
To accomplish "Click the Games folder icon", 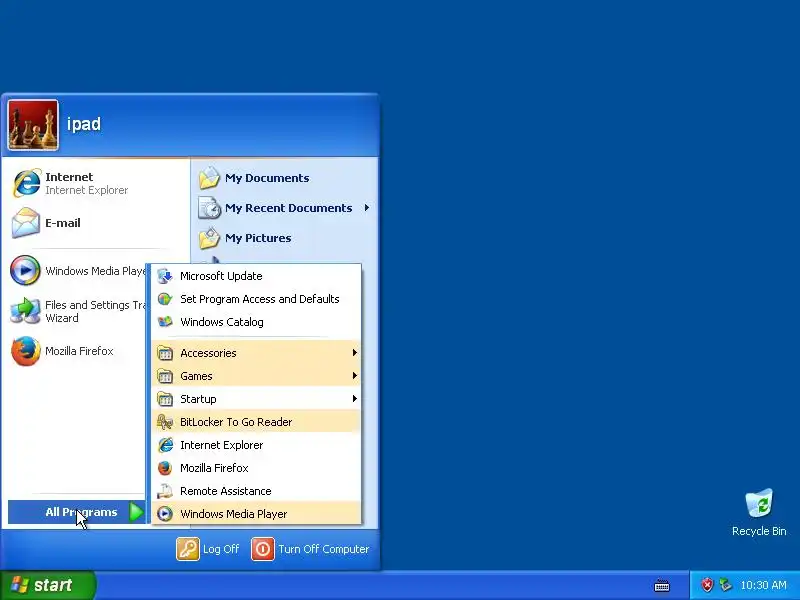I will (x=165, y=376).
